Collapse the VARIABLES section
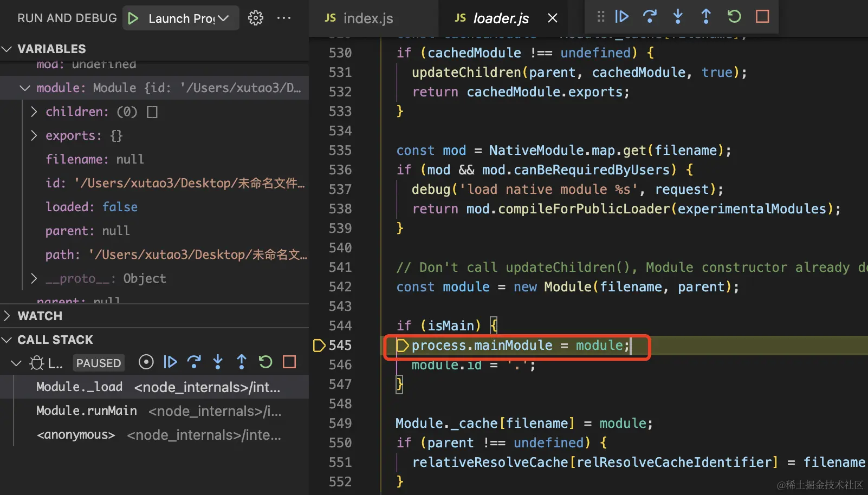 pyautogui.click(x=8, y=49)
